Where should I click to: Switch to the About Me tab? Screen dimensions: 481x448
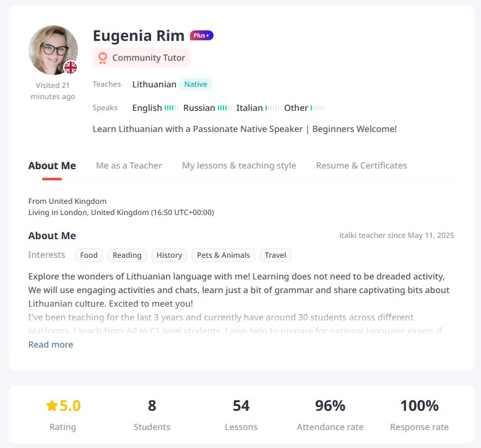(52, 165)
